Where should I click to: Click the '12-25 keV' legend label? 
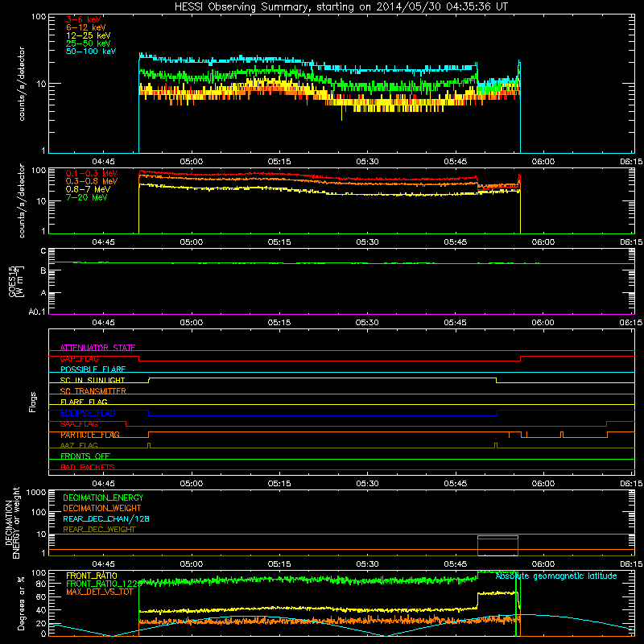(88, 35)
